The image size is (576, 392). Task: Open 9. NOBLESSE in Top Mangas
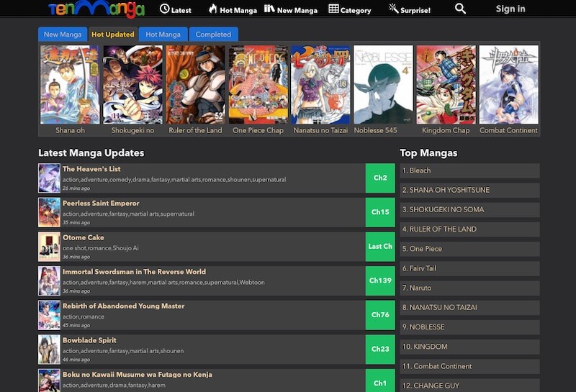click(x=469, y=327)
